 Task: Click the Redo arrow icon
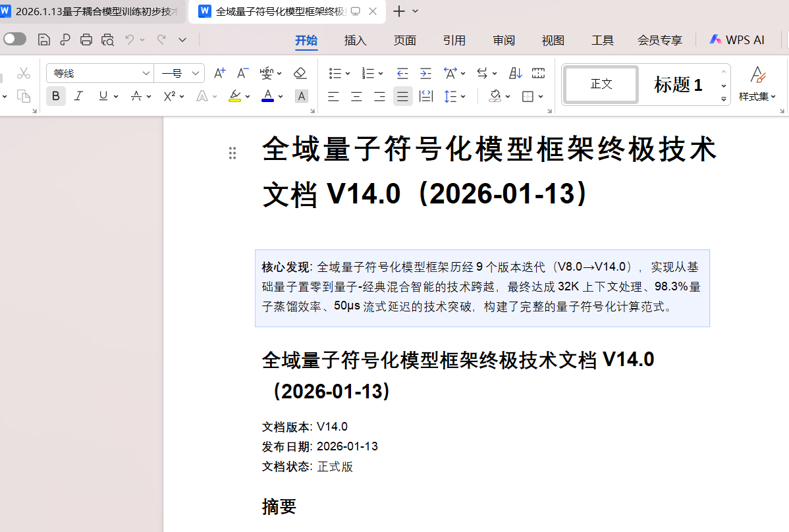tap(161, 40)
